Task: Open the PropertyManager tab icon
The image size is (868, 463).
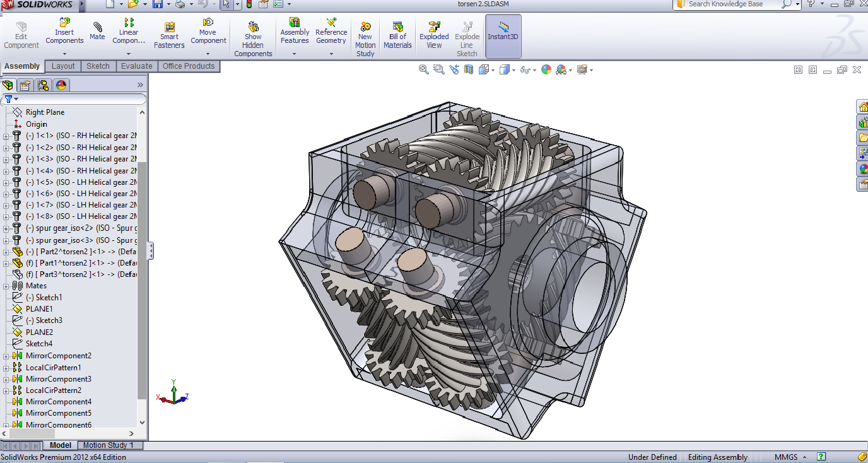Action: 25,85
